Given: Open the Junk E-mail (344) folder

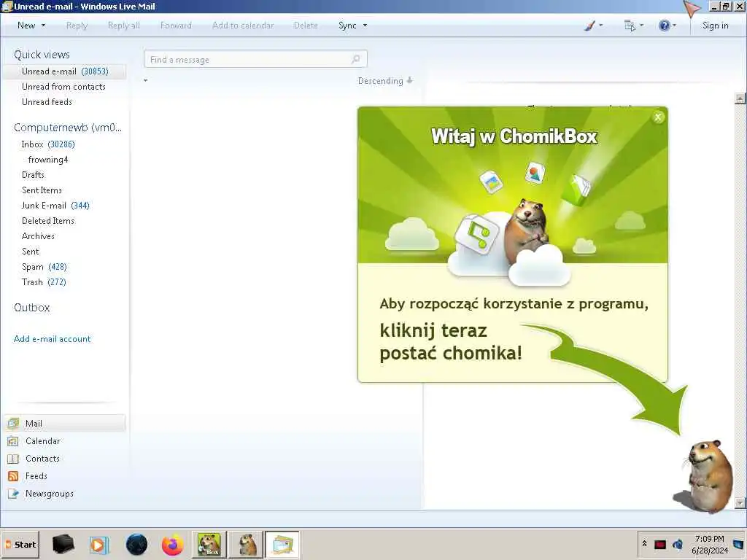Looking at the screenshot, I should click(55, 205).
